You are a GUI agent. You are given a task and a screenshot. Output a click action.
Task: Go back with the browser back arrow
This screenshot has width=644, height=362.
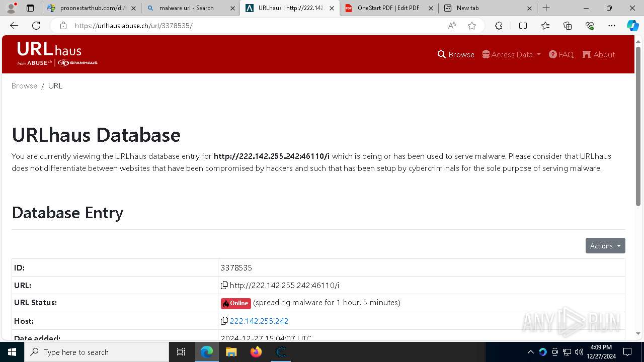tap(14, 26)
